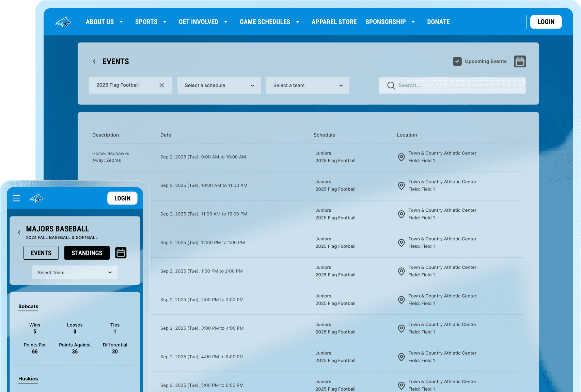Click location pin for 10:00 AM event
This screenshot has height=392, width=581.
(402, 186)
